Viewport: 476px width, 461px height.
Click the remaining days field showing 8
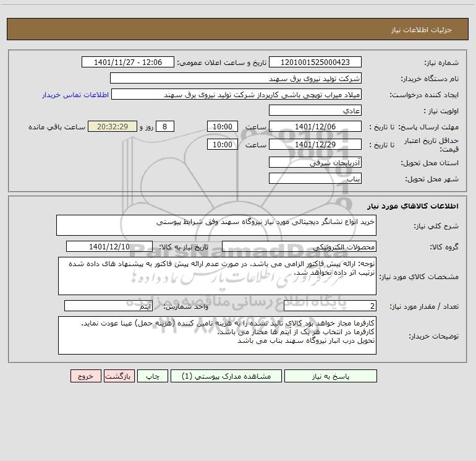tap(165, 126)
